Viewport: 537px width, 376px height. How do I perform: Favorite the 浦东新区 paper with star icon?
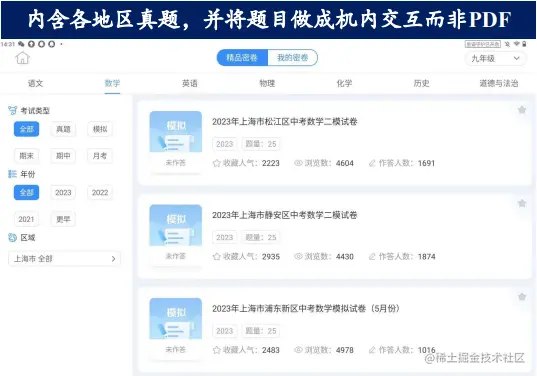(522, 297)
